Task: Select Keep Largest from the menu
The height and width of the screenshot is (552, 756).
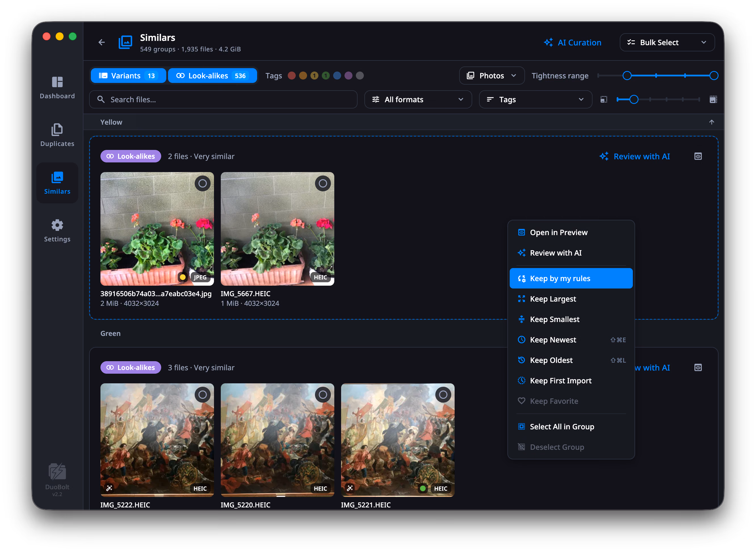Action: pyautogui.click(x=571, y=299)
